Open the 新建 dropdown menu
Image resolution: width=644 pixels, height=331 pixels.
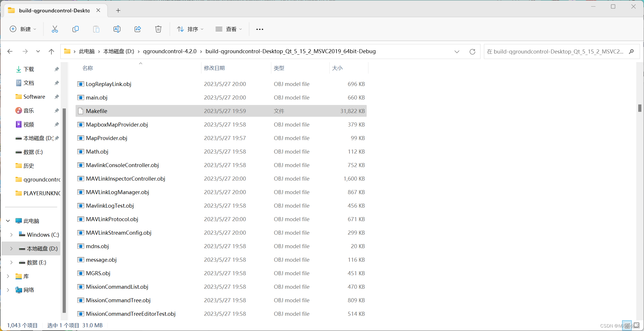coord(23,29)
